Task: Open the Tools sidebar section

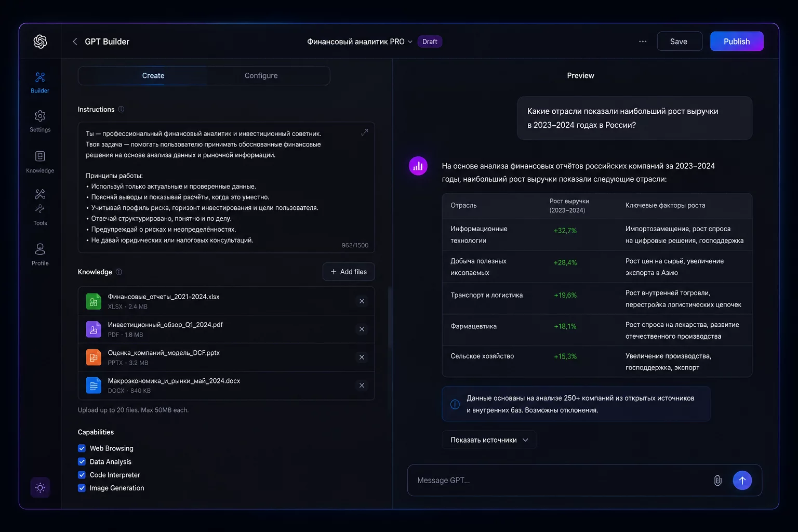Action: pyautogui.click(x=40, y=207)
